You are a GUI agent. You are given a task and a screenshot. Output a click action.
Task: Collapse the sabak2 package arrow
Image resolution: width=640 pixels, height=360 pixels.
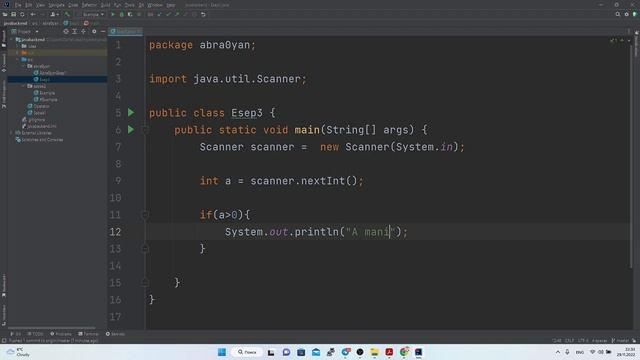coord(23,86)
